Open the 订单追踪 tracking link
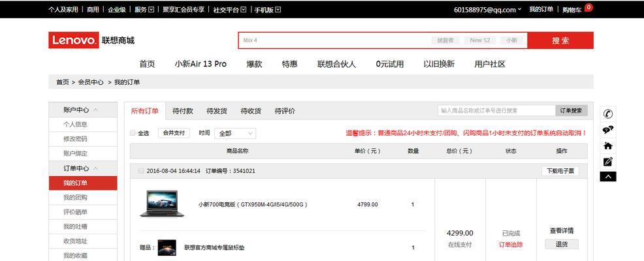The image size is (644, 261). [x=511, y=245]
